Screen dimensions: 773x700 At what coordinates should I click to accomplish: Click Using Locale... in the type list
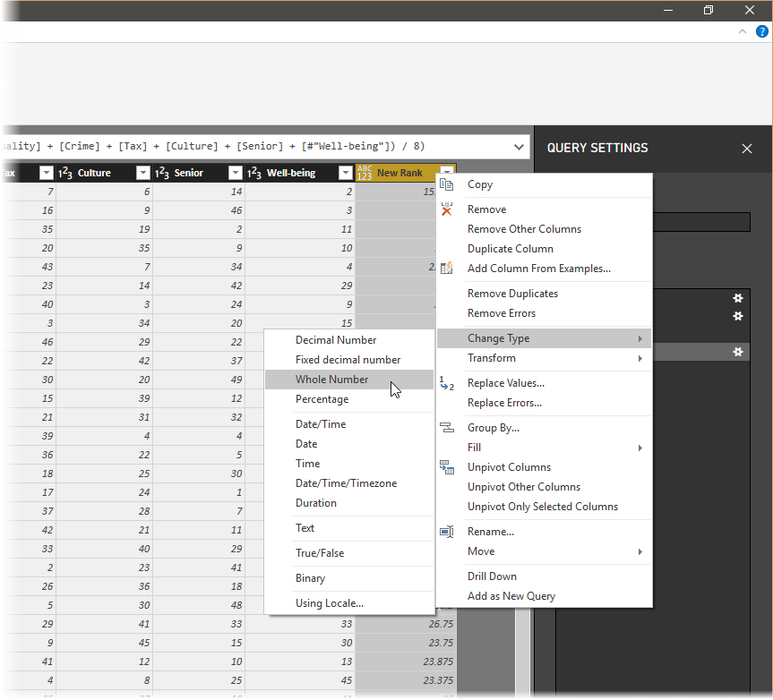tap(330, 603)
